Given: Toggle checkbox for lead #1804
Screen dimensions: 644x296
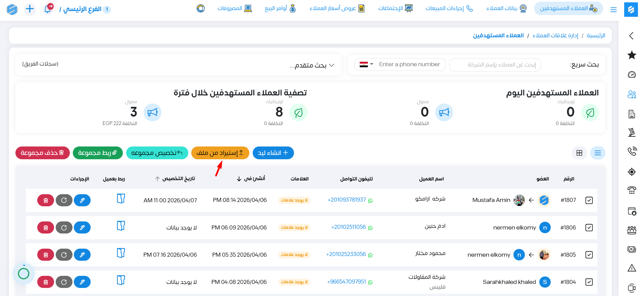Looking at the screenshot, I should tap(589, 282).
